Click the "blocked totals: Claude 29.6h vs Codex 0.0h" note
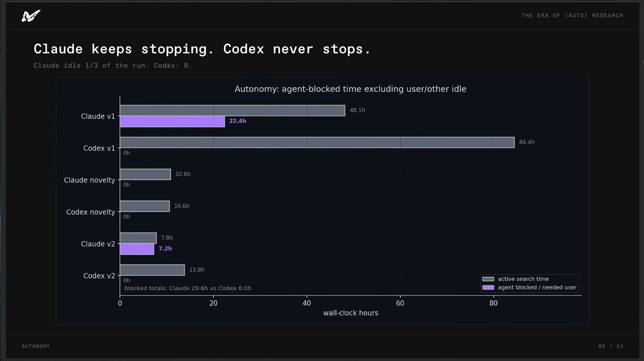Image resolution: width=644 pixels, height=361 pixels. point(188,289)
